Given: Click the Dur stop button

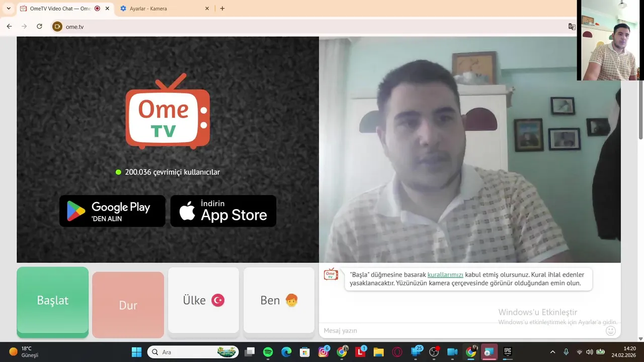Looking at the screenshot, I should click(128, 305).
